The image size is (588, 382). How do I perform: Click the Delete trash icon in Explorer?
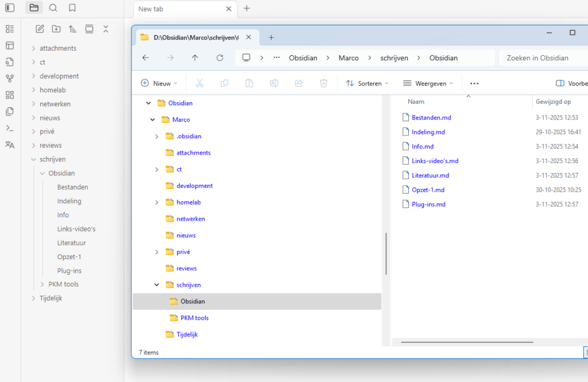[324, 83]
